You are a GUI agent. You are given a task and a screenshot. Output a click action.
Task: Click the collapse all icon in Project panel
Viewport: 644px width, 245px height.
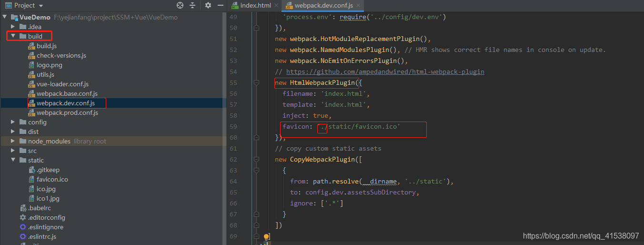point(192,5)
